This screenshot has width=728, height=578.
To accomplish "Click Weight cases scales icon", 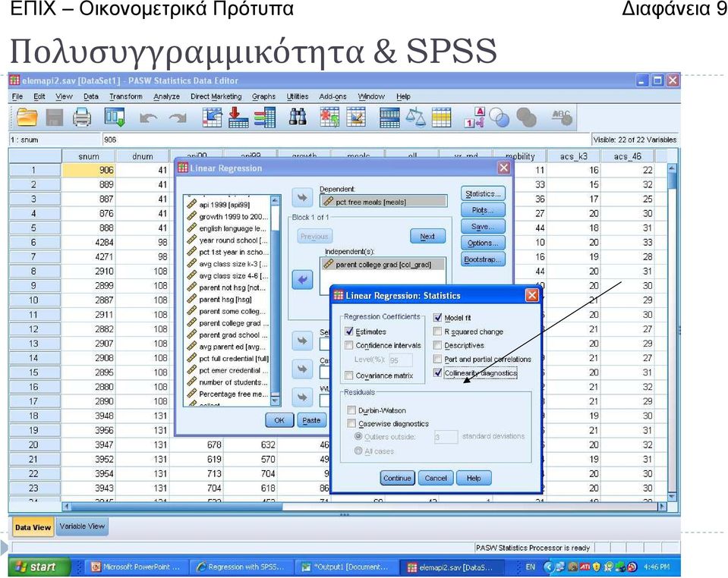I will click(x=415, y=118).
